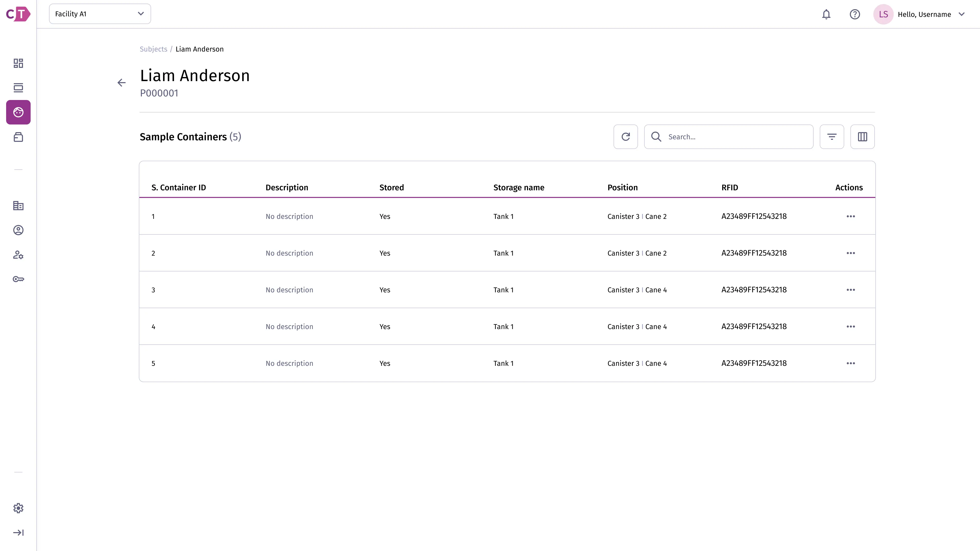Open the notifications bell
The height and width of the screenshot is (551, 980).
click(x=826, y=15)
